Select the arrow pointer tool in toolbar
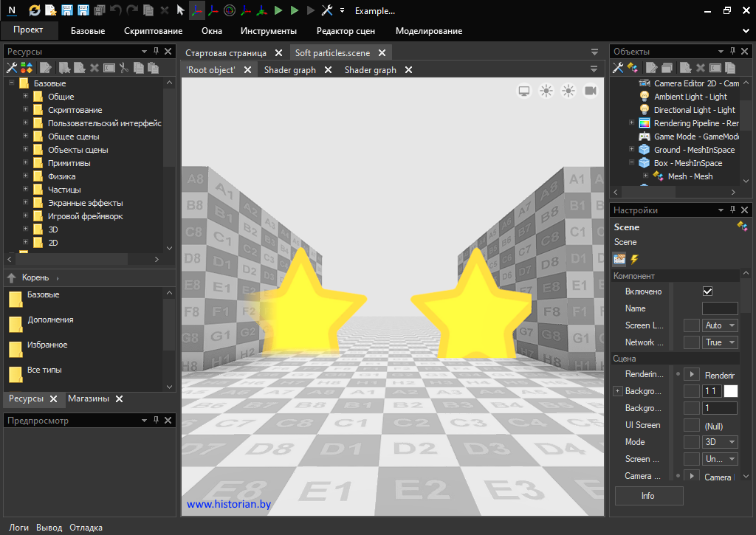 coord(180,10)
